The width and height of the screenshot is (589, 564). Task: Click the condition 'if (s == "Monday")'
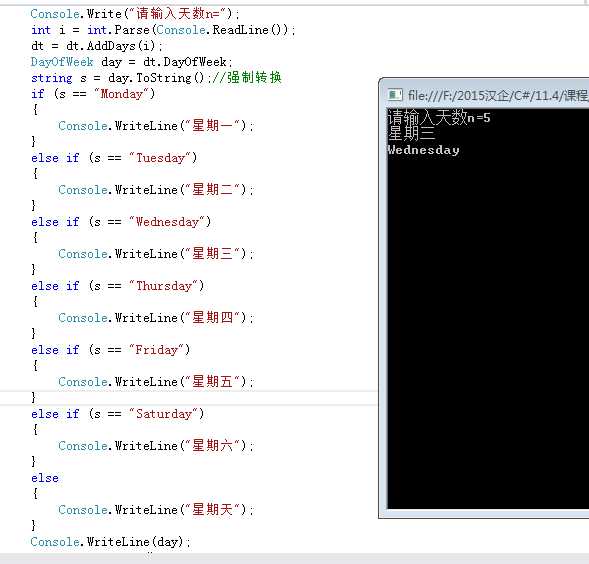[x=93, y=94]
